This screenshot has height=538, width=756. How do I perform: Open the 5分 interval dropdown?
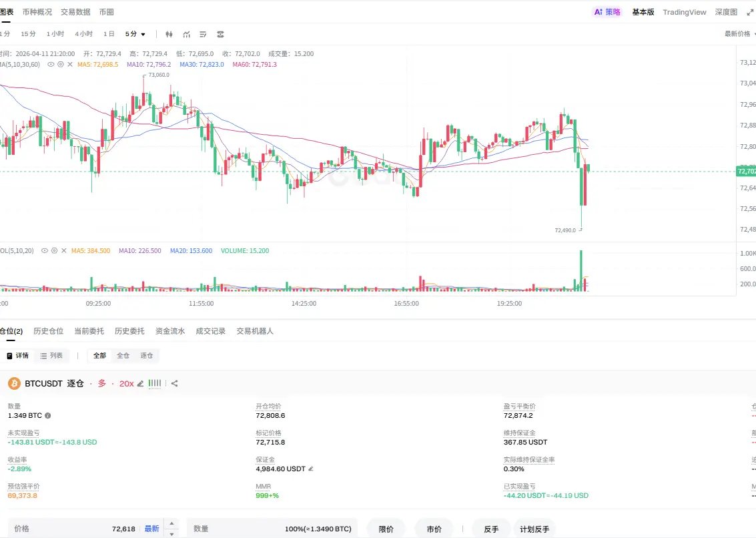coord(135,34)
